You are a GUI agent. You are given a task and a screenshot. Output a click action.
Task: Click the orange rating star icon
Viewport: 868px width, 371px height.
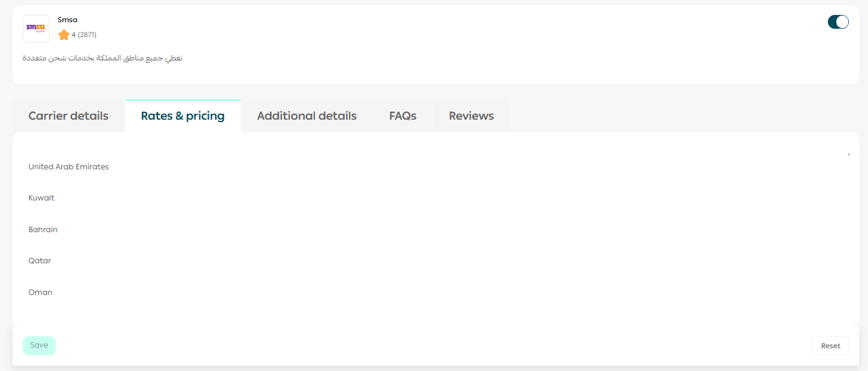pos(63,35)
